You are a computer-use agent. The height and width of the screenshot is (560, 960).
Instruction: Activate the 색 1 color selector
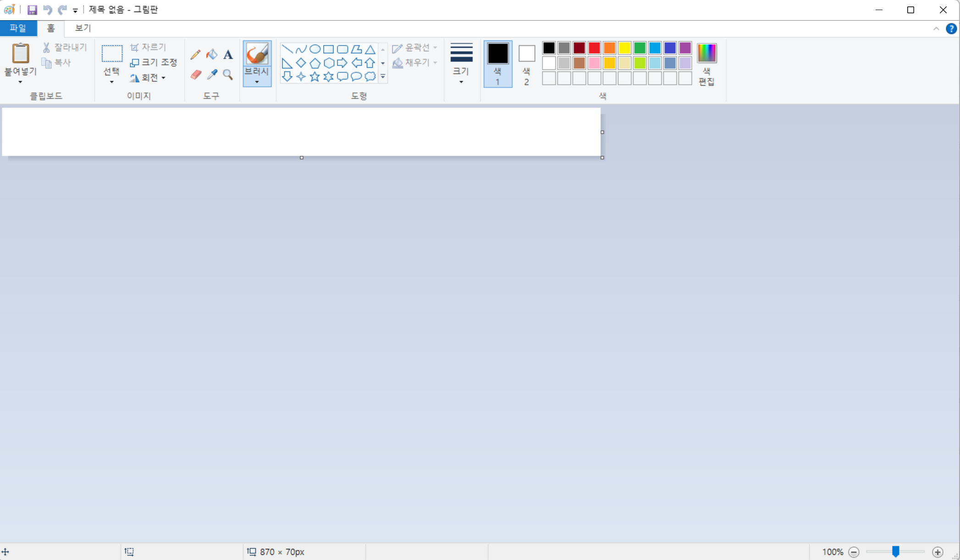point(498,63)
